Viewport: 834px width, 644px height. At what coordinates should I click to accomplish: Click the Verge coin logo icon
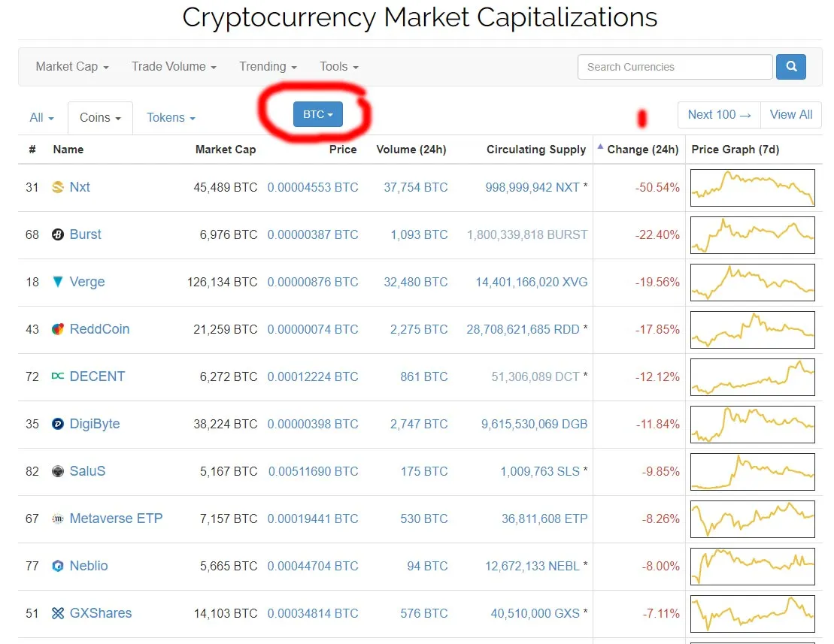pyautogui.click(x=57, y=282)
